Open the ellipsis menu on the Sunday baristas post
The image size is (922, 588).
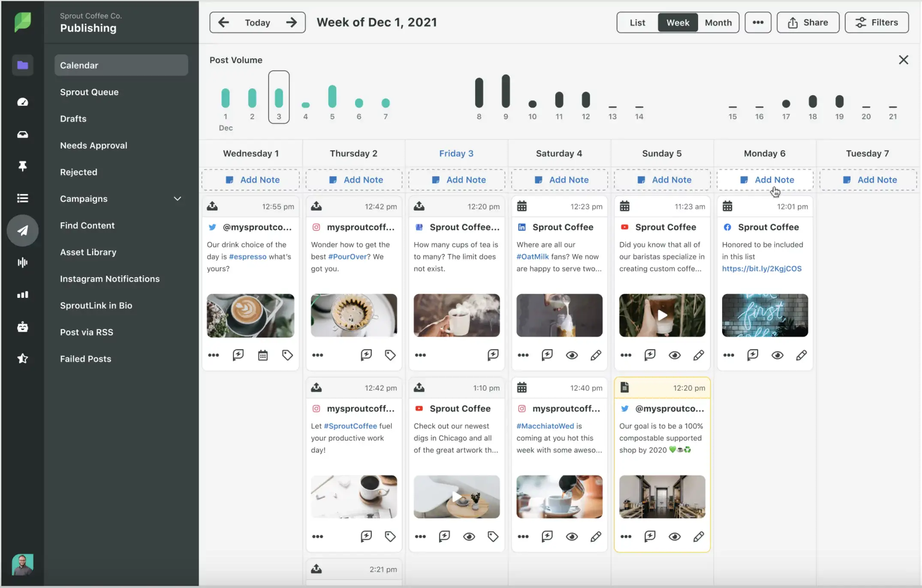point(626,355)
